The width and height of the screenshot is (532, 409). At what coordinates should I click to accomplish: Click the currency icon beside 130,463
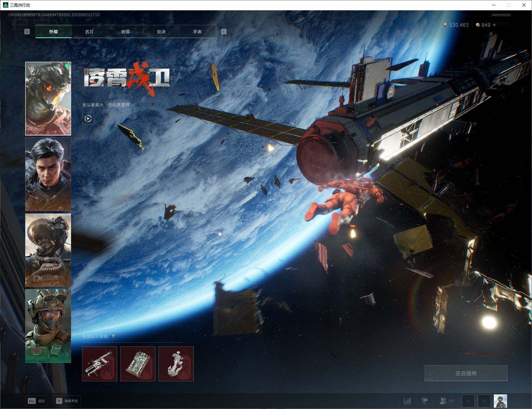[x=446, y=25]
